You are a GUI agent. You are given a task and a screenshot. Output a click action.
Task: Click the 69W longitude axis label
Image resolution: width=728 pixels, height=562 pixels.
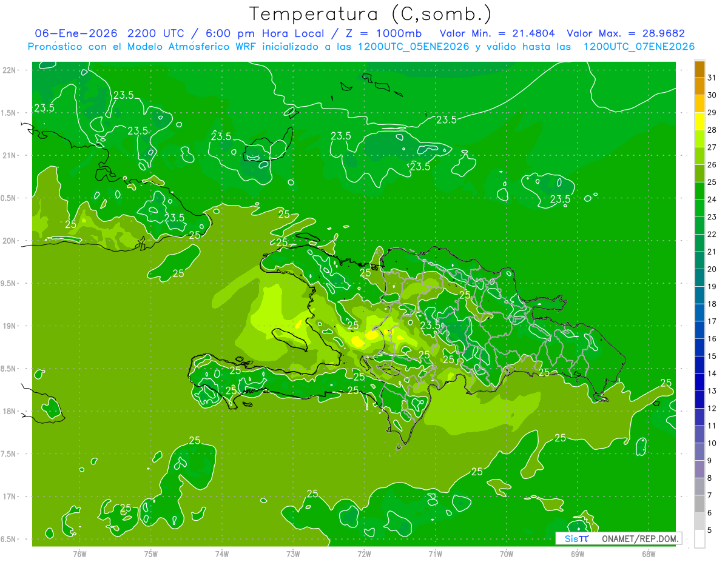(578, 554)
